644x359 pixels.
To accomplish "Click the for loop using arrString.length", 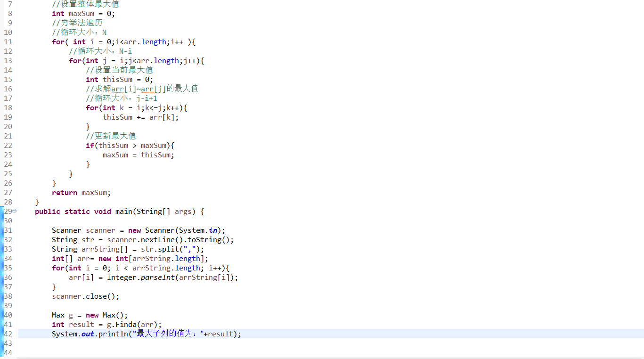I will [x=141, y=268].
